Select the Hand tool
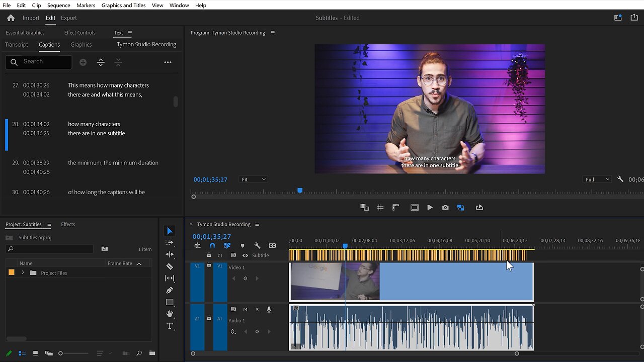This screenshot has width=644, height=362. pyautogui.click(x=170, y=314)
